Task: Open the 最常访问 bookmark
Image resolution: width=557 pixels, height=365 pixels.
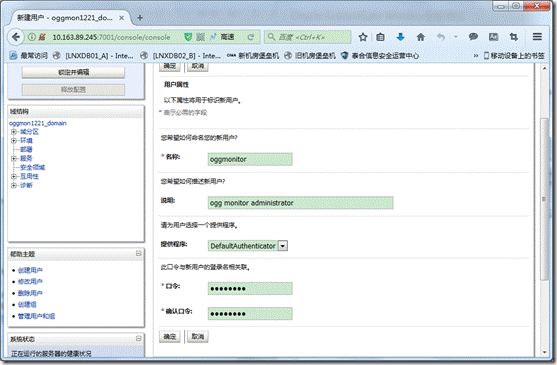Action: tap(28, 55)
